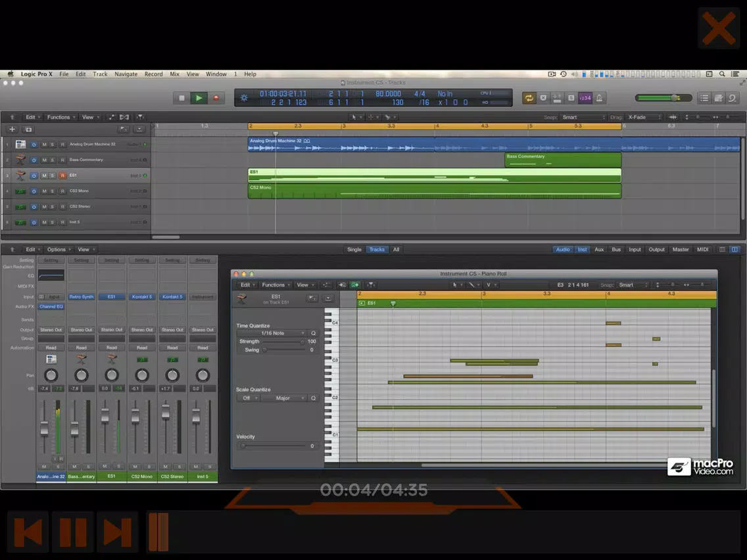
Task: Click the quantize Strength slider
Action: (283, 342)
